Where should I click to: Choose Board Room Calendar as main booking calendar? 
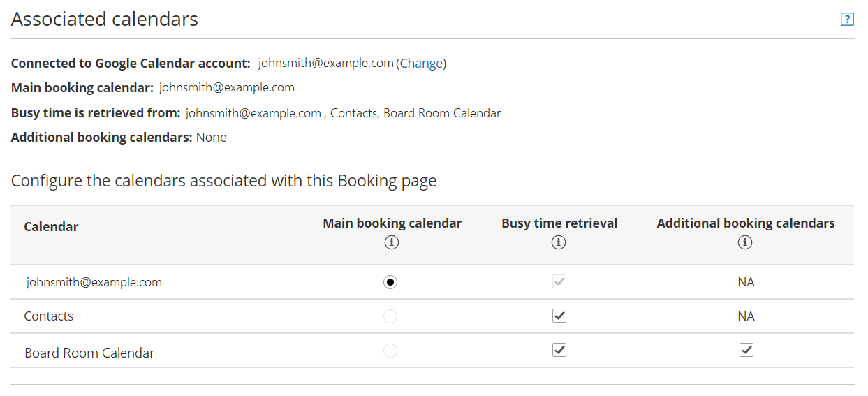coord(390,350)
